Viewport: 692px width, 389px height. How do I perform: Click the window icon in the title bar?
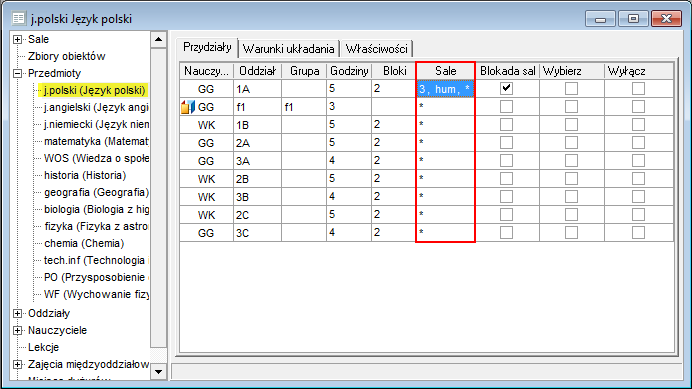[19, 19]
